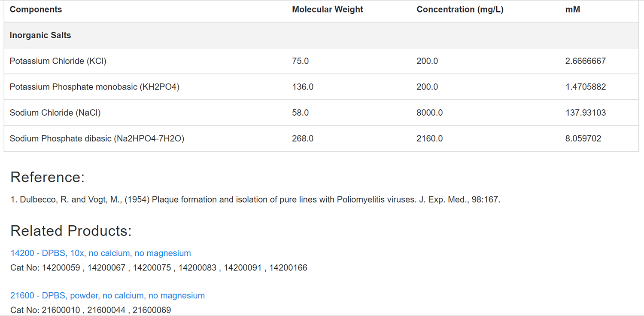Viewport: 644px width, 316px height.
Task: Click the Components column header
Action: [x=36, y=9]
